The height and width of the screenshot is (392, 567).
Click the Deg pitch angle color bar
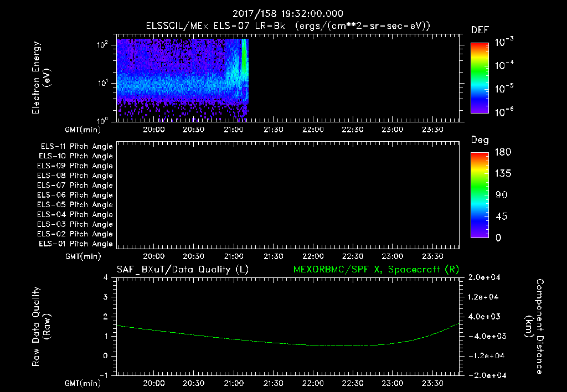(480, 195)
